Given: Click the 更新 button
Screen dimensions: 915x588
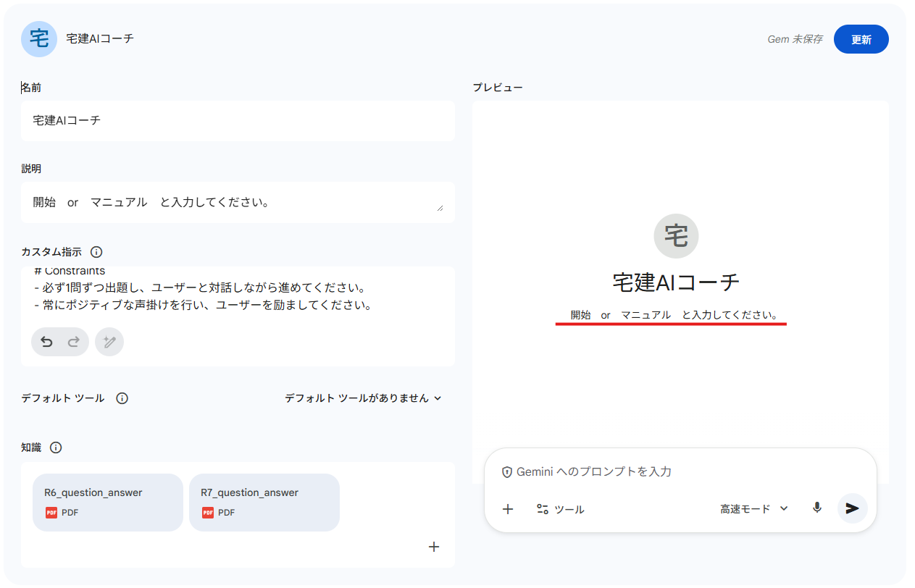Looking at the screenshot, I should 861,39.
